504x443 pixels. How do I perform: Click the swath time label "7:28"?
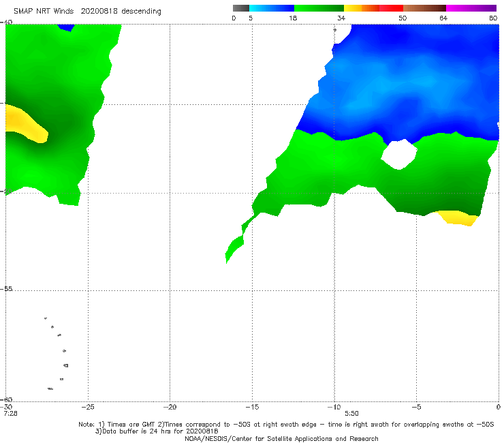coord(11,413)
